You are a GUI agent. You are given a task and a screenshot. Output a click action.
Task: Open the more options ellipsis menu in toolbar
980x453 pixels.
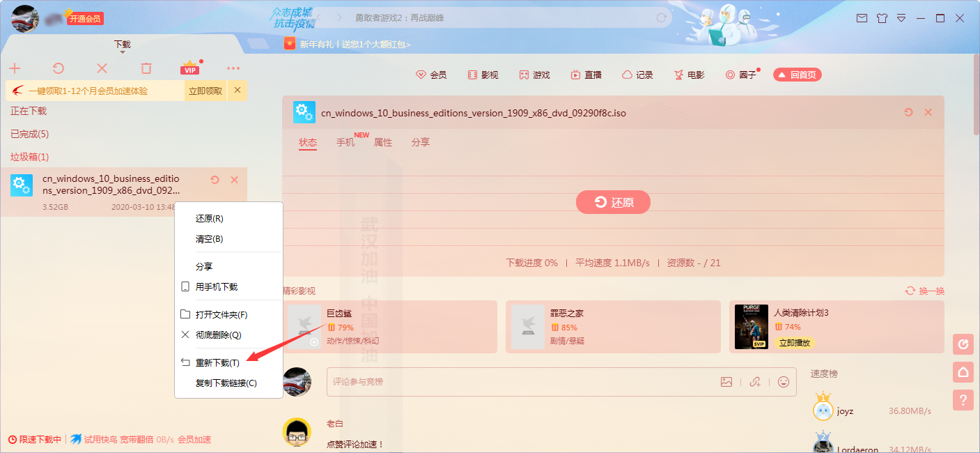tap(233, 68)
